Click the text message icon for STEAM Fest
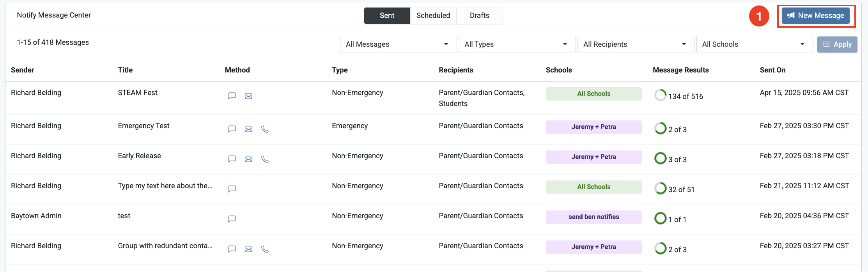The image size is (868, 272). pyautogui.click(x=232, y=96)
